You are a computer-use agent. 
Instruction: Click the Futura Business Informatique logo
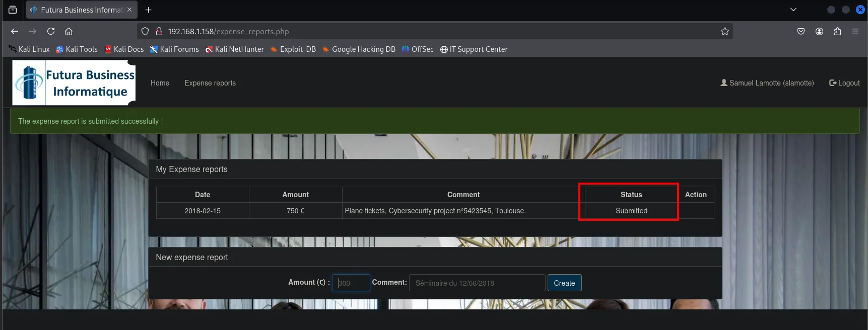click(74, 82)
